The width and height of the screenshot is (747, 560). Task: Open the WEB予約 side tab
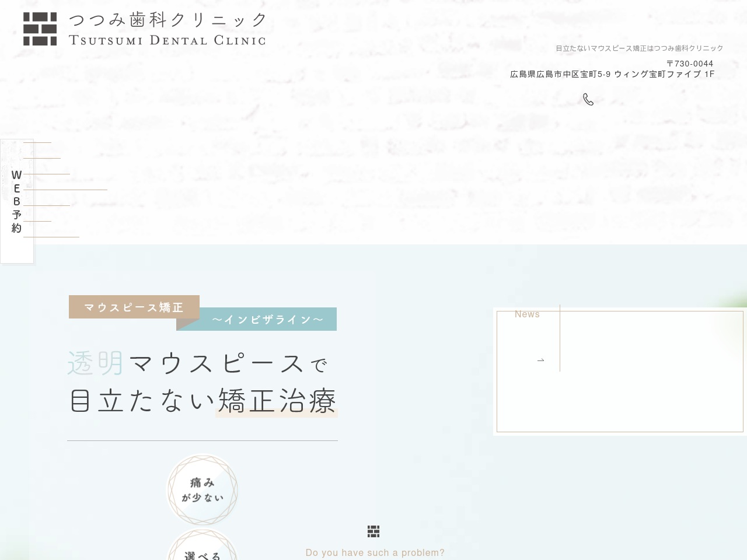pyautogui.click(x=17, y=201)
